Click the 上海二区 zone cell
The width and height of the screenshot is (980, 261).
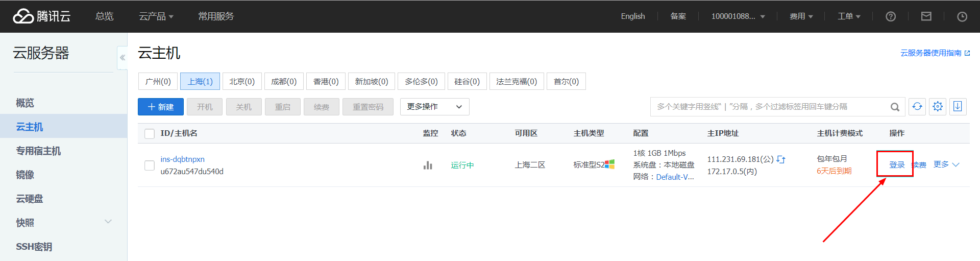[x=530, y=165]
